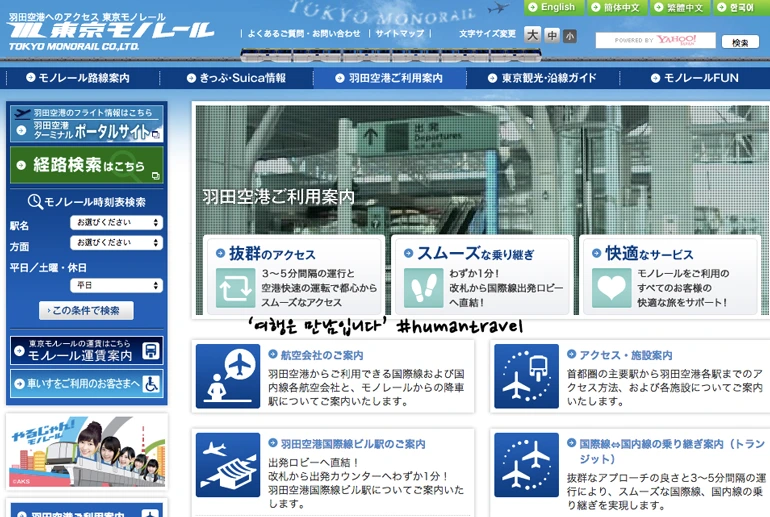Switch to Simplified Chinese (简体中文)
Viewport: 770px width, 517px height.
(x=617, y=7)
